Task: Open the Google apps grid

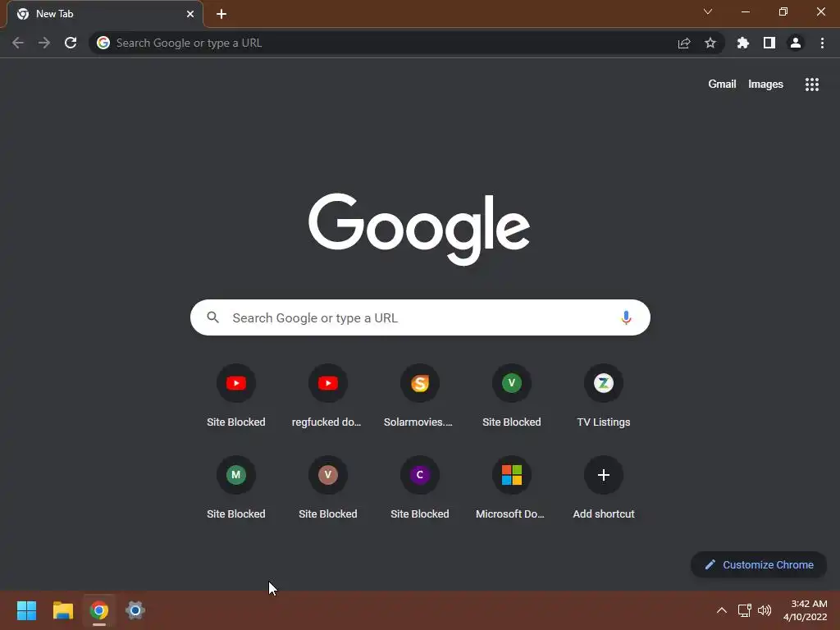Action: tap(811, 84)
